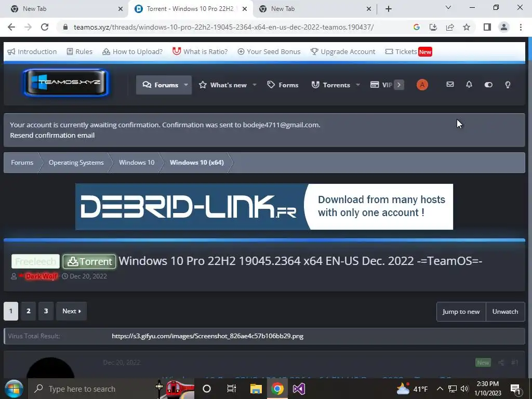
Task: Expand the Torrents dropdown arrow
Action: 357,85
